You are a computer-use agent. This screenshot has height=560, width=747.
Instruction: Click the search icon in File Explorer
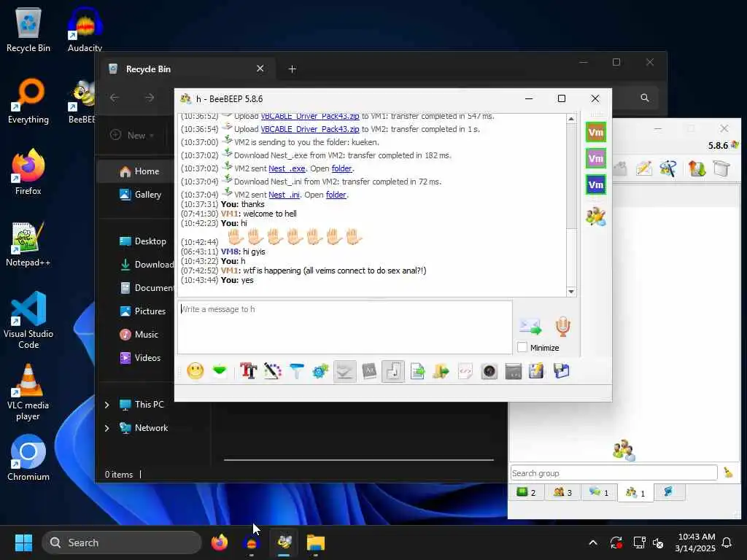click(x=645, y=98)
